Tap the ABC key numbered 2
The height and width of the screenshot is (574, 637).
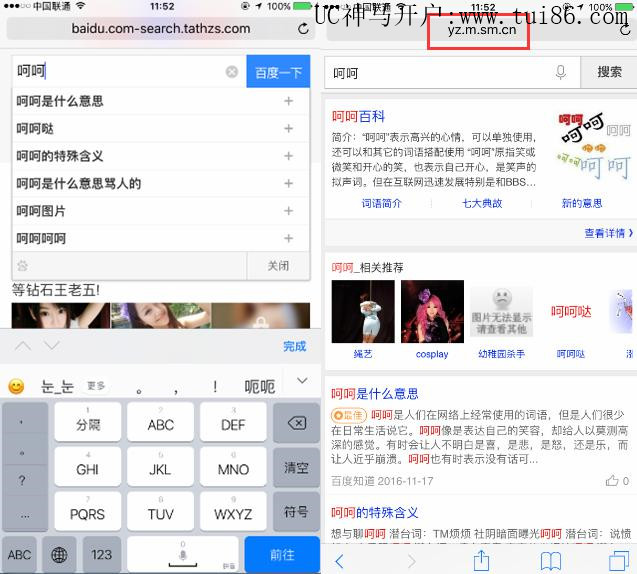(160, 422)
